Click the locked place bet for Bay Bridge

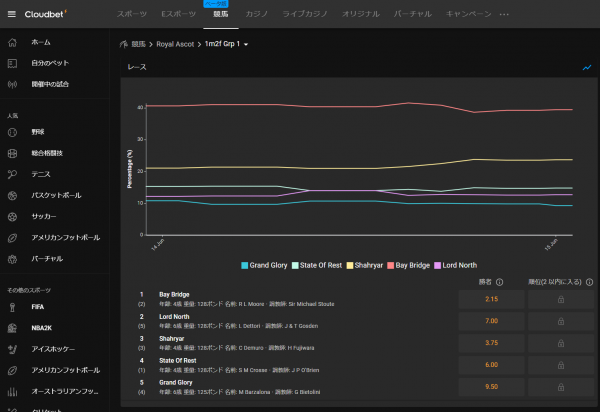[561, 299]
